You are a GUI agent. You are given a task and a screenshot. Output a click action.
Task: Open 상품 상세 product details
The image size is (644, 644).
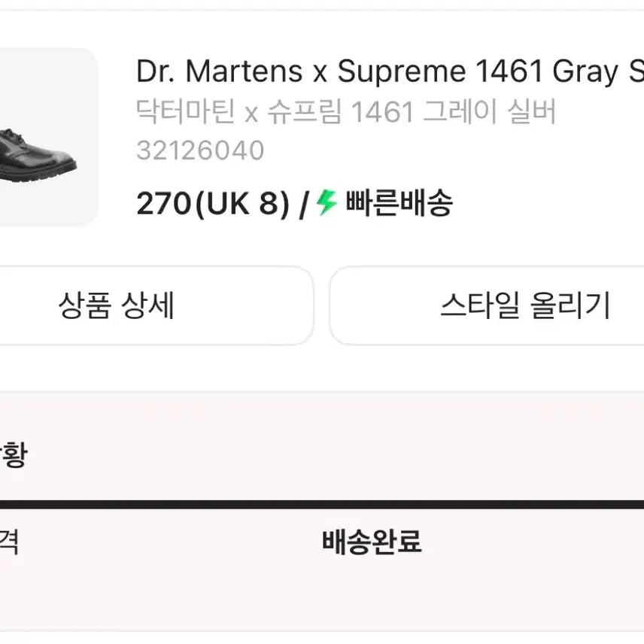(x=117, y=305)
